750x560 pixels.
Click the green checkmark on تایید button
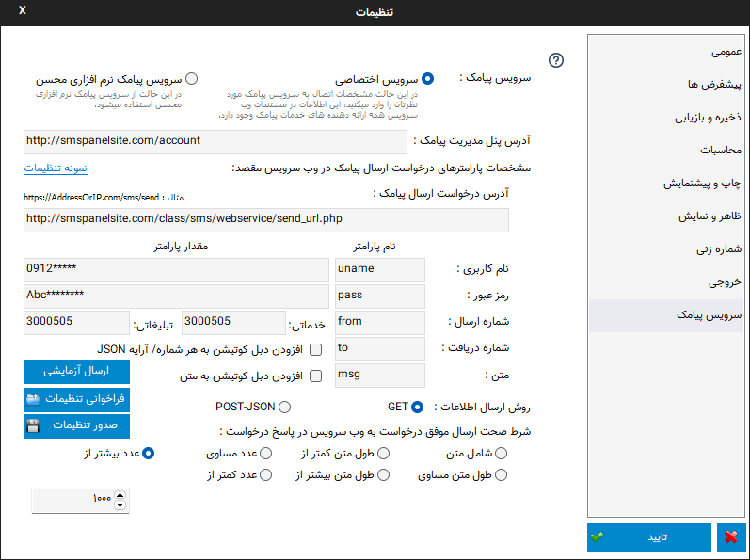pyautogui.click(x=597, y=537)
